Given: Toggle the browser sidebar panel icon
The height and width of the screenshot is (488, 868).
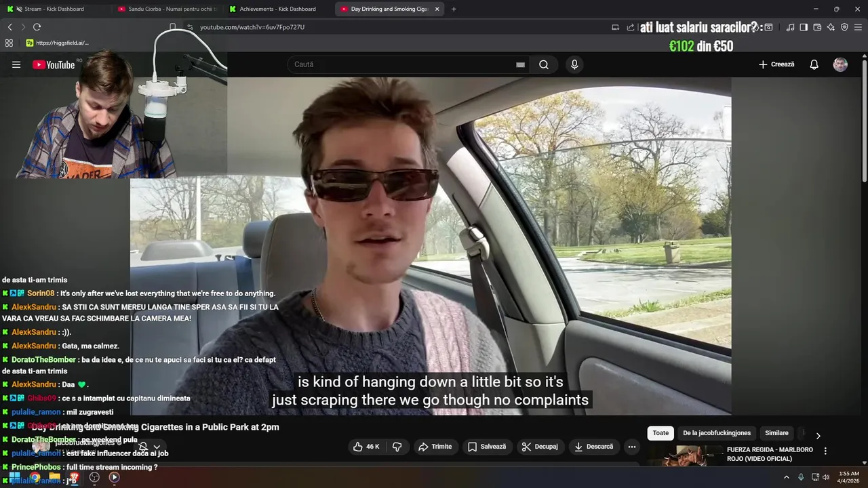Looking at the screenshot, I should point(804,27).
